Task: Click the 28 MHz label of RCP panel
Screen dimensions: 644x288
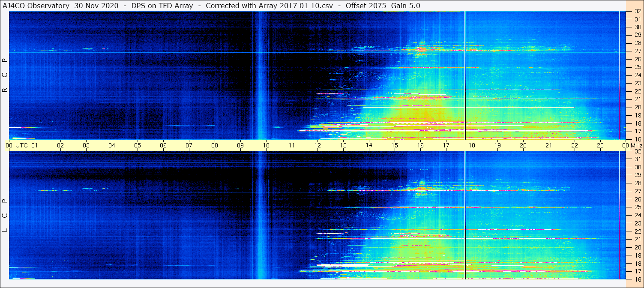Action: [x=638, y=43]
